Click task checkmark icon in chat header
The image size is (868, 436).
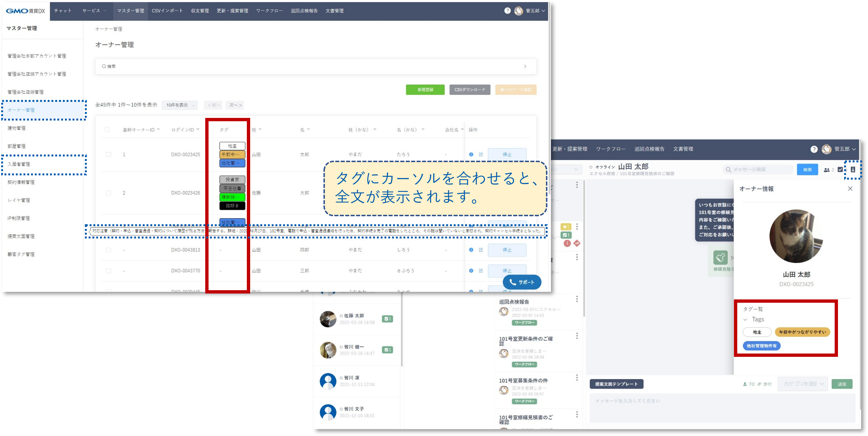tap(840, 170)
